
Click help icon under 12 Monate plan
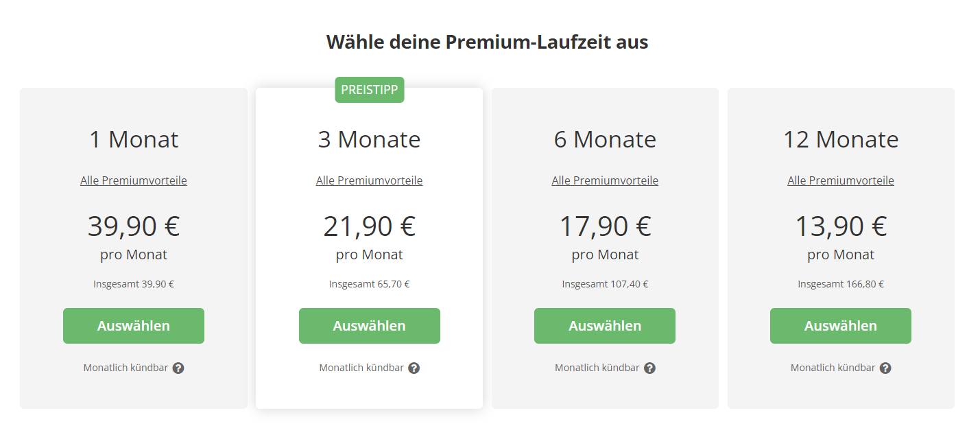coord(885,368)
